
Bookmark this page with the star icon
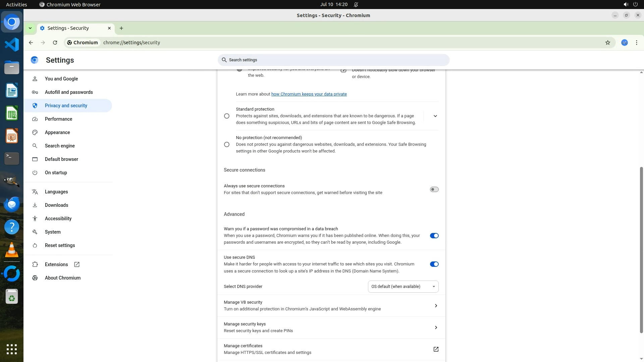[x=607, y=43]
